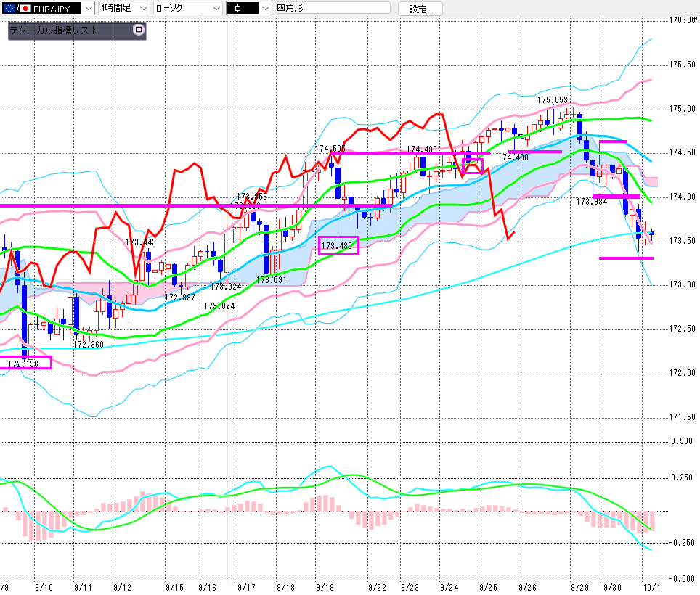The width and height of the screenshot is (700, 595).
Task: Click the 設定 settings button
Action: [x=425, y=9]
